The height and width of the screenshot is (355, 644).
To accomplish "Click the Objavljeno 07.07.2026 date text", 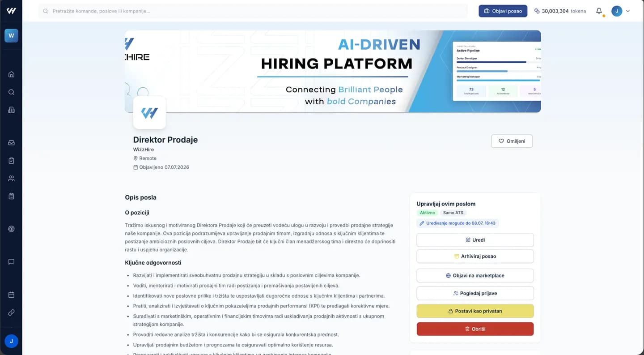I will coord(161,167).
